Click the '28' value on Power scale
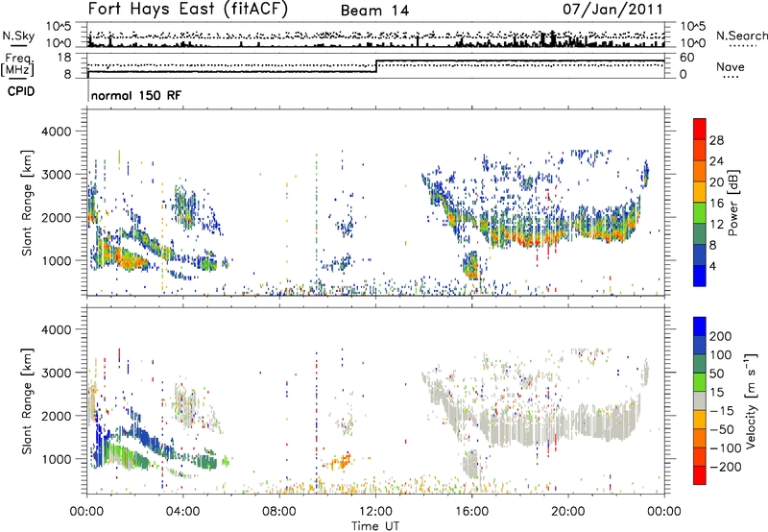This screenshot has width=768, height=532. [x=716, y=140]
